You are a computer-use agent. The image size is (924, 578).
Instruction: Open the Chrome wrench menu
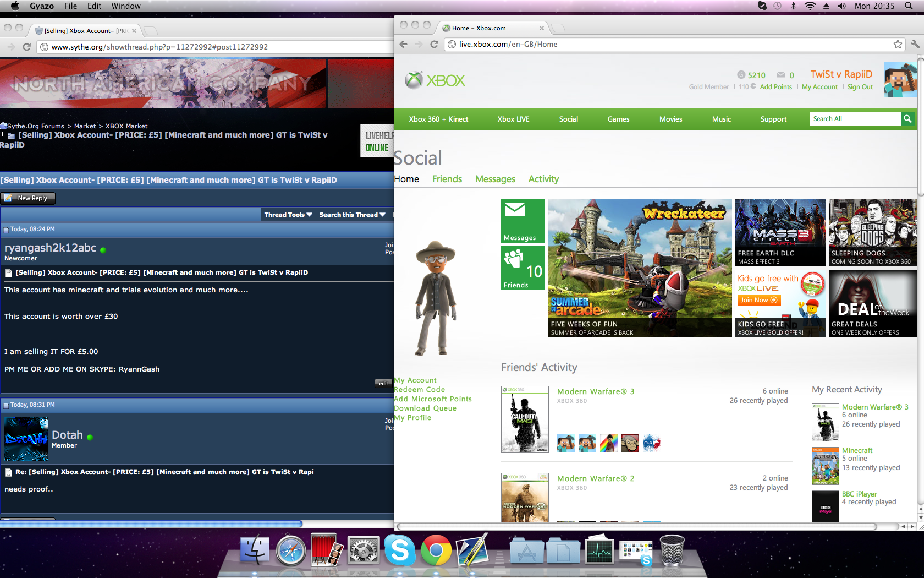pos(915,44)
